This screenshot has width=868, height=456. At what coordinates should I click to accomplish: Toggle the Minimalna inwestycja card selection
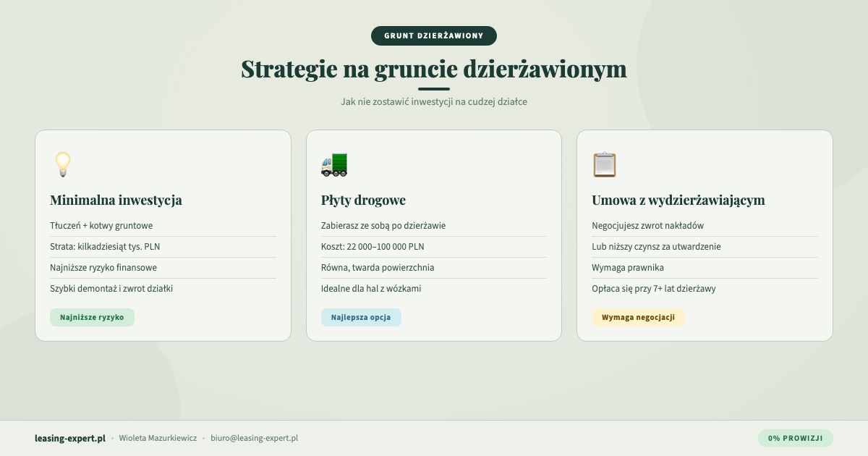pyautogui.click(x=163, y=235)
